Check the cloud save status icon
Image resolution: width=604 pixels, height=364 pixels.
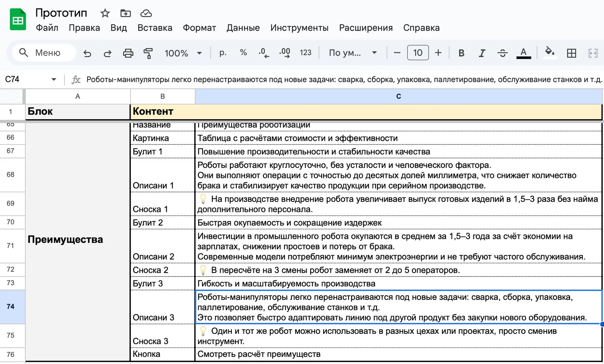tap(146, 14)
